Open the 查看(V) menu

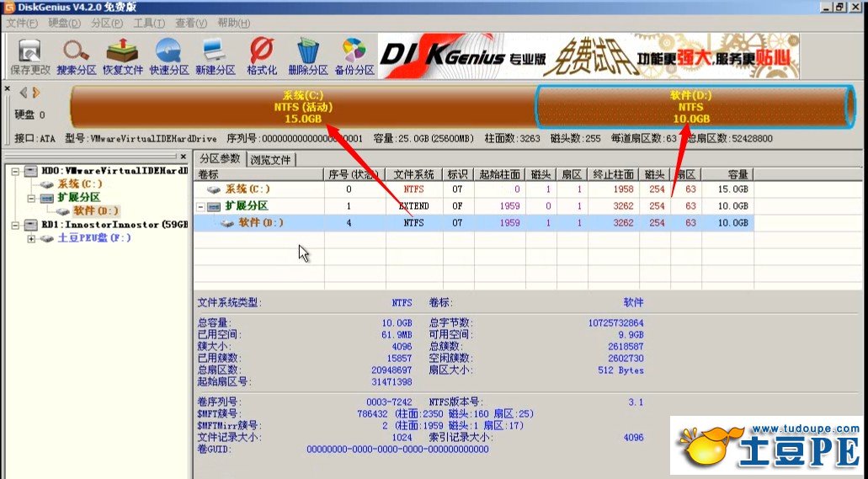191,24
